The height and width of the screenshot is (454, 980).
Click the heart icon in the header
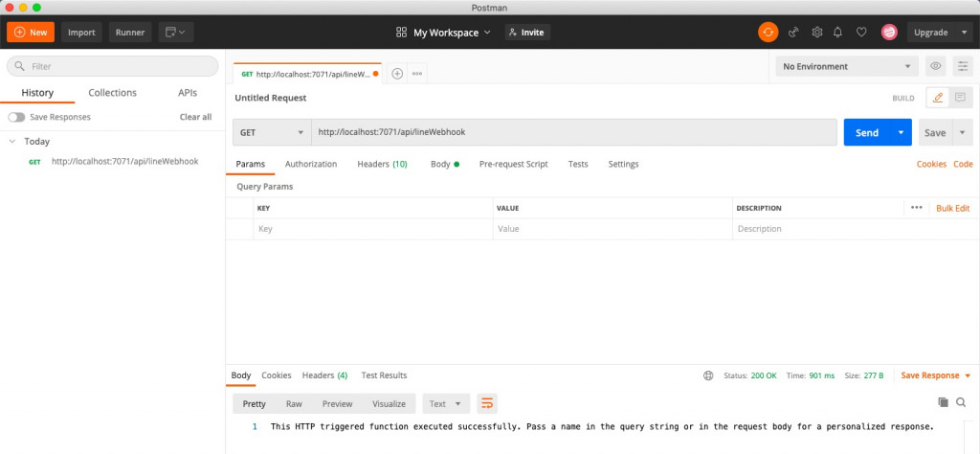[x=861, y=32]
